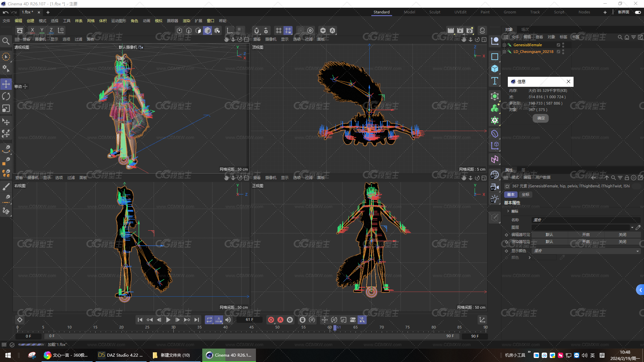Add a text spline object
644x362 pixels.
[x=495, y=81]
